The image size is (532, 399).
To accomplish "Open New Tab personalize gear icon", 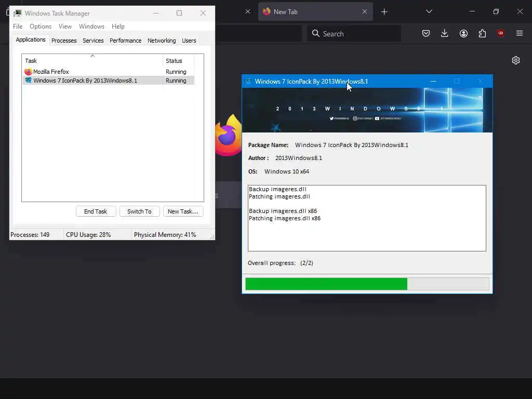I will tap(516, 60).
